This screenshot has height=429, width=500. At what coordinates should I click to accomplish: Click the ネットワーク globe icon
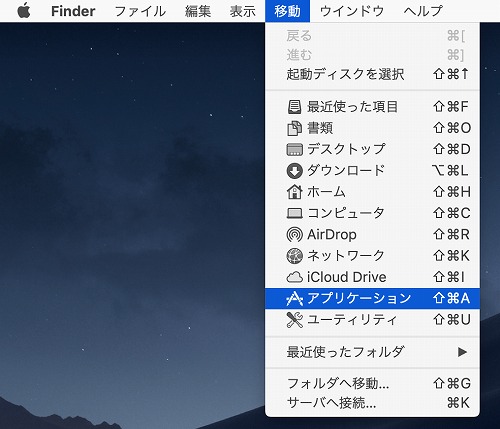pyautogui.click(x=294, y=256)
